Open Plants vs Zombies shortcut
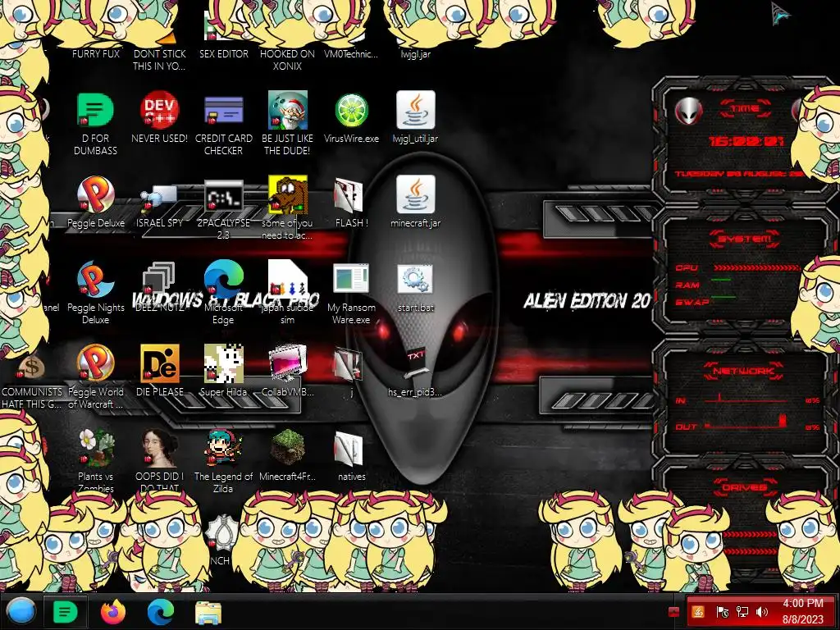840x630 pixels. pos(95,448)
